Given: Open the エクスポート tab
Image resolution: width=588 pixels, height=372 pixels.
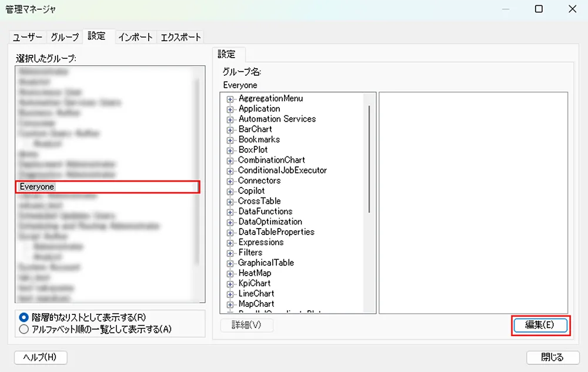Looking at the screenshot, I should [181, 37].
